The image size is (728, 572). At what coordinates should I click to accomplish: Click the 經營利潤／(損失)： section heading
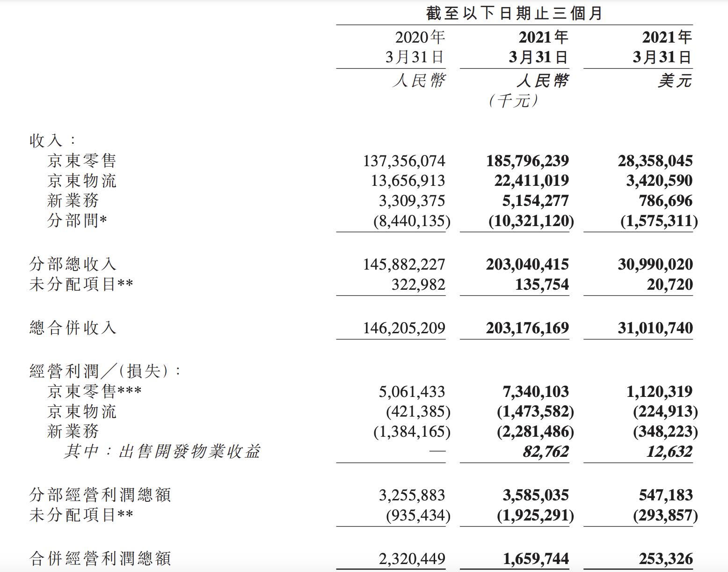click(x=106, y=371)
